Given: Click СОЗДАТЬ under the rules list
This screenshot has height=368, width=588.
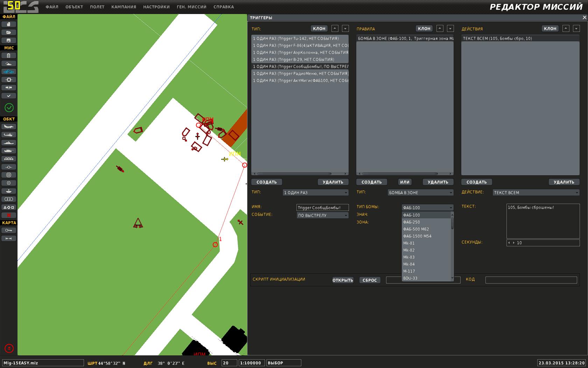Looking at the screenshot, I should [x=372, y=182].
